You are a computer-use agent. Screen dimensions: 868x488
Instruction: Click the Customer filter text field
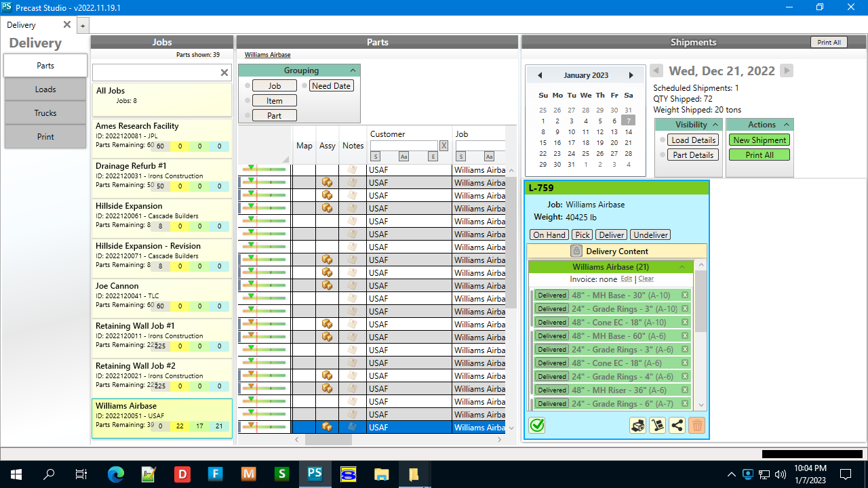coord(403,146)
